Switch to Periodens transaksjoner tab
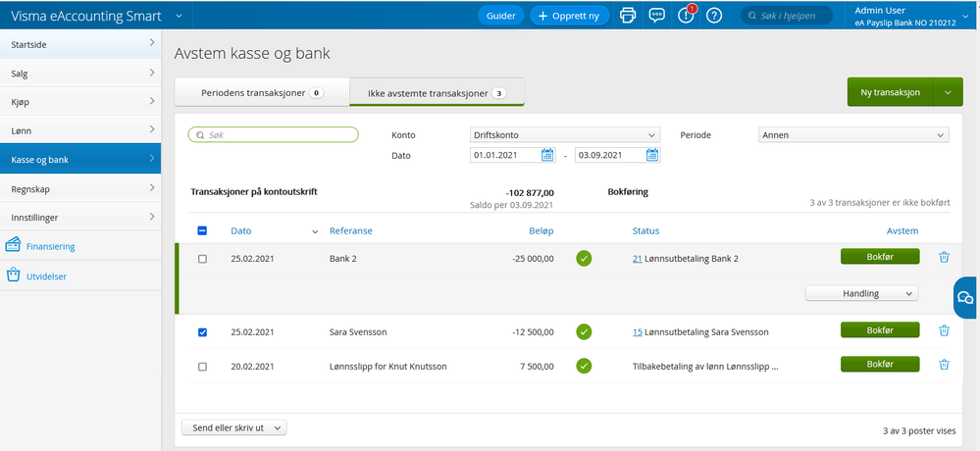The height and width of the screenshot is (451, 980). (x=261, y=92)
